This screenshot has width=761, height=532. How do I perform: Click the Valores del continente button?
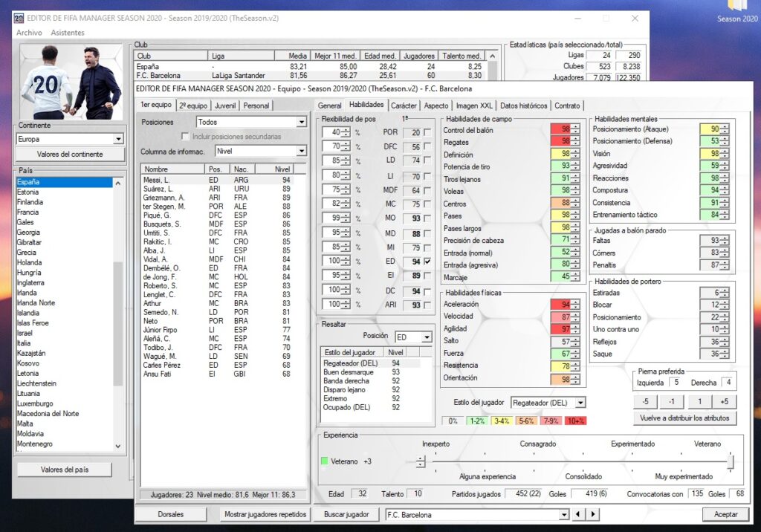(70, 154)
